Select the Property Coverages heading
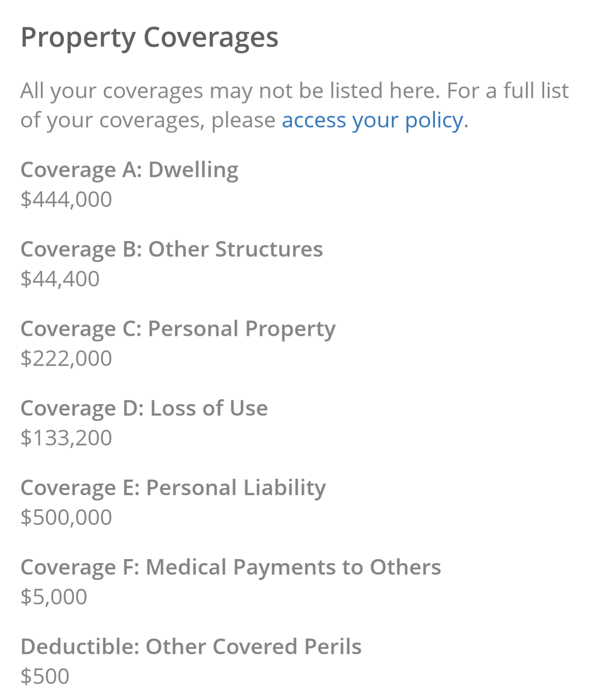The image size is (597, 700). pyautogui.click(x=149, y=38)
